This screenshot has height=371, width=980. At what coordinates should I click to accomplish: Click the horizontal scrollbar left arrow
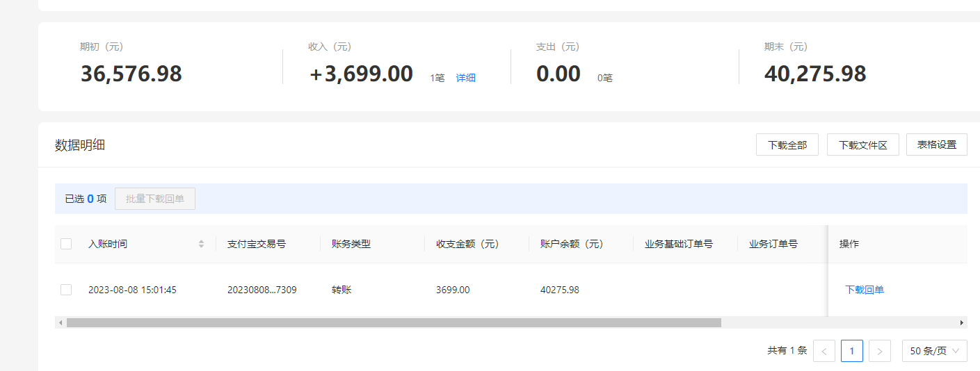(61, 322)
